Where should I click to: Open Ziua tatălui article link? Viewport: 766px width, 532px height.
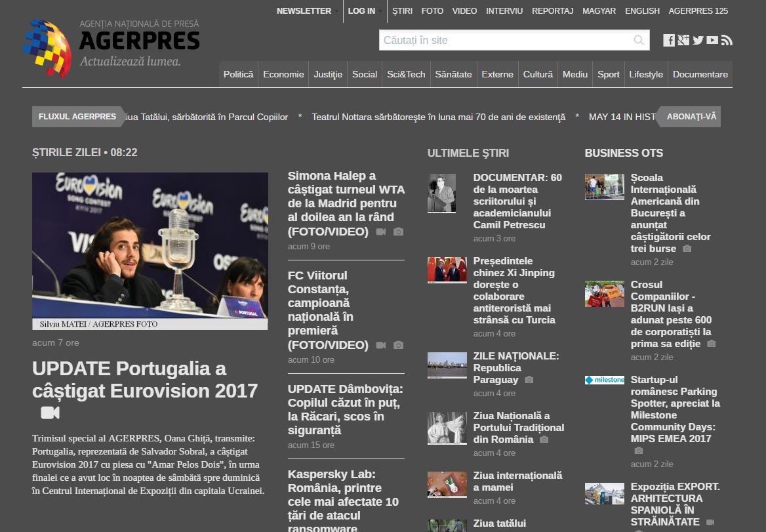click(499, 523)
